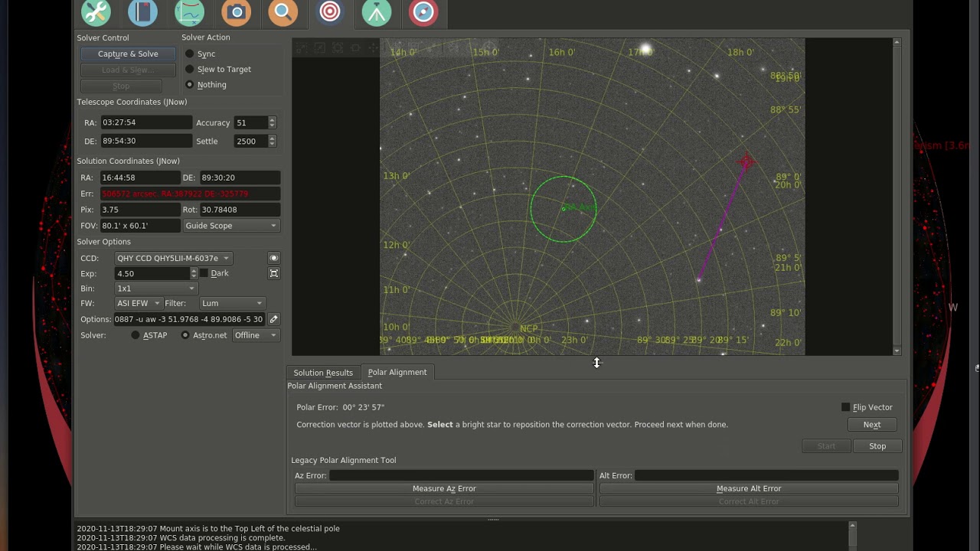This screenshot has height=551, width=980.
Task: Click the full frame icon beside Dark
Action: (273, 273)
